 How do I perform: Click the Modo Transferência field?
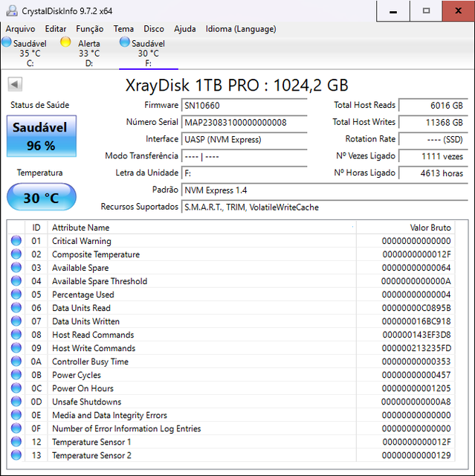(244, 156)
